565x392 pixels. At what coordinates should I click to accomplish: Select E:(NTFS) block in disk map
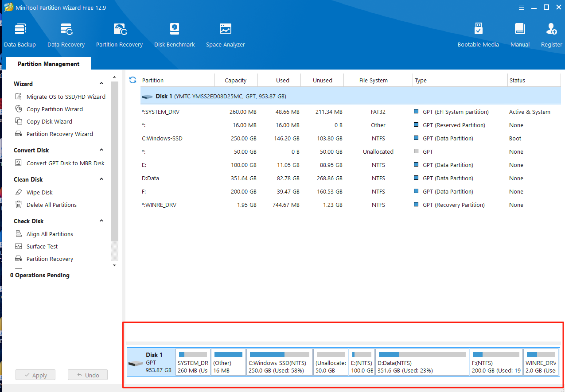(362, 362)
